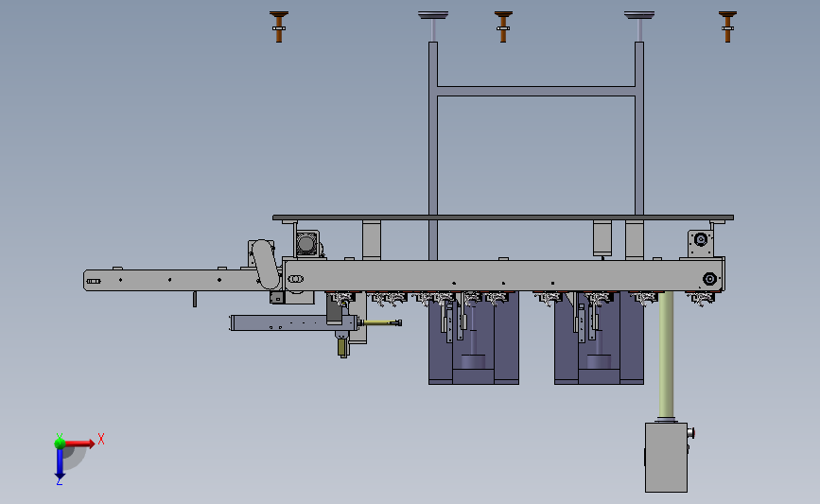Image resolution: width=820 pixels, height=504 pixels.
Task: Select the leftmost brown leveling foot
Action: tap(279, 26)
